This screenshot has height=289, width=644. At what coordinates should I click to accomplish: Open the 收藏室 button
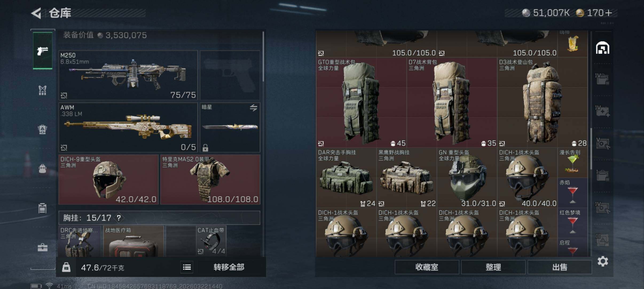tap(427, 267)
